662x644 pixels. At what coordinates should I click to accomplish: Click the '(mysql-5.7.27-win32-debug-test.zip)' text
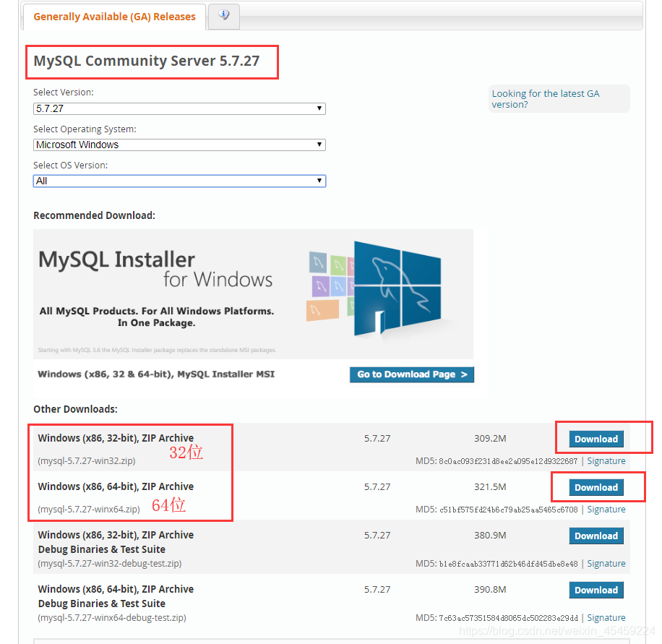tap(110, 564)
